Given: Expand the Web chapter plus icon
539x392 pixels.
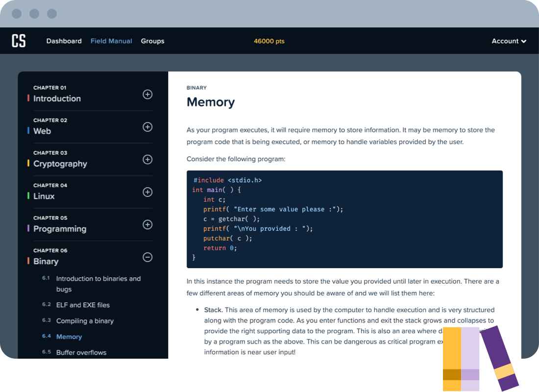Looking at the screenshot, I should click(x=147, y=127).
